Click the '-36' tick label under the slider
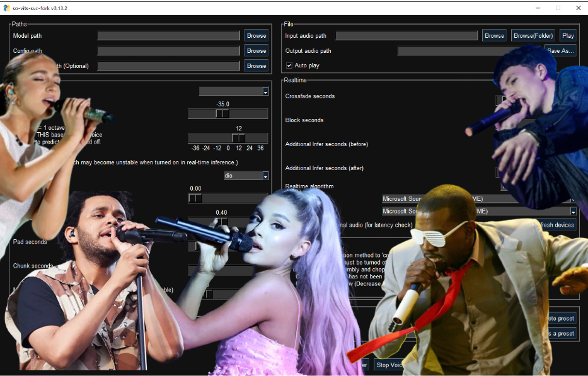The height and width of the screenshot is (376, 588). 195,148
